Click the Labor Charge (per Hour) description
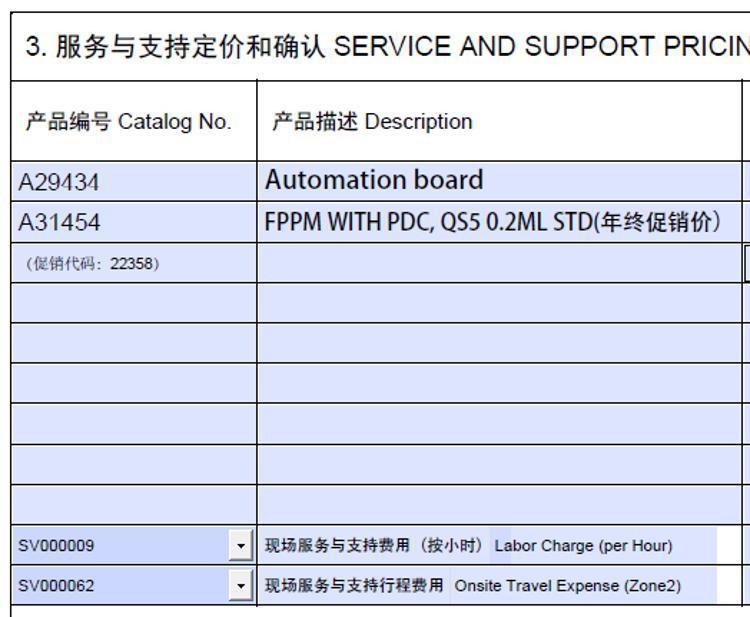The width and height of the screenshot is (750, 617). pos(583,546)
